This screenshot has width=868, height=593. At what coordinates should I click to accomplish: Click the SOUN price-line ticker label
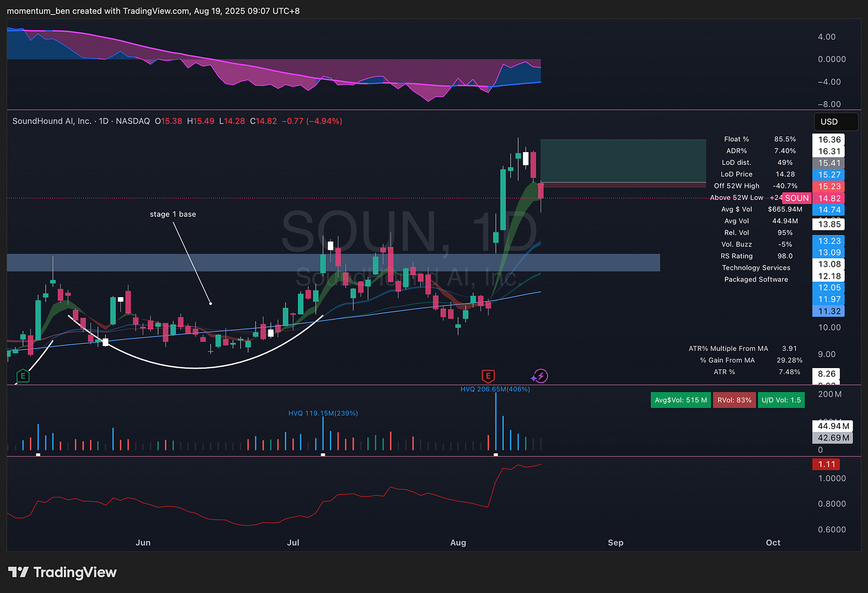[796, 198]
